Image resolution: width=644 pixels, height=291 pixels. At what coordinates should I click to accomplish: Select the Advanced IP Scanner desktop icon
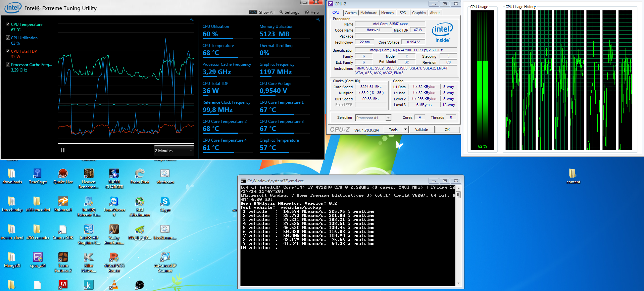[165, 262]
